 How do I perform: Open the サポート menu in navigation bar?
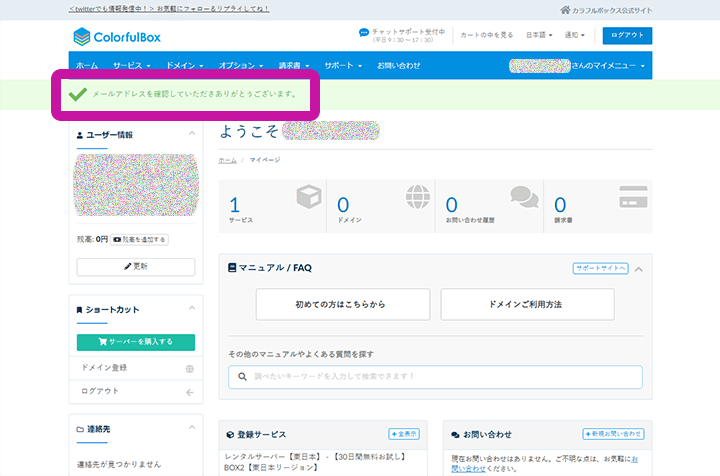pyautogui.click(x=345, y=65)
